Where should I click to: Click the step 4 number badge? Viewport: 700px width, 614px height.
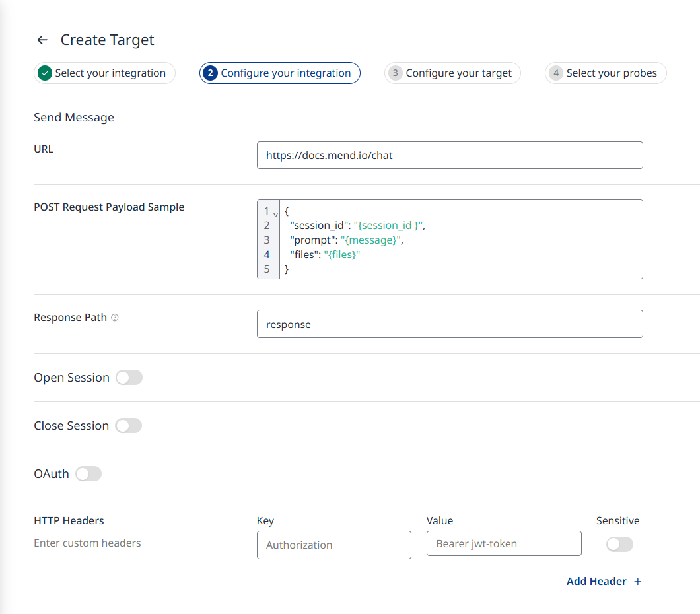tap(555, 73)
